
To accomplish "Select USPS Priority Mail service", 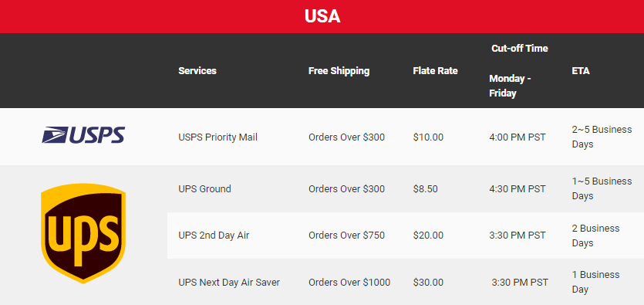I will click(217, 137).
